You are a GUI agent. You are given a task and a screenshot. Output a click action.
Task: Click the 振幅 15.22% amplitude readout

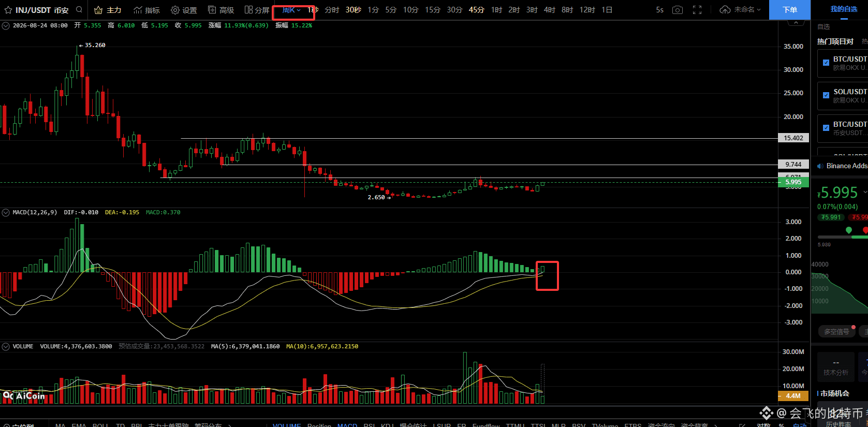pyautogui.click(x=293, y=25)
